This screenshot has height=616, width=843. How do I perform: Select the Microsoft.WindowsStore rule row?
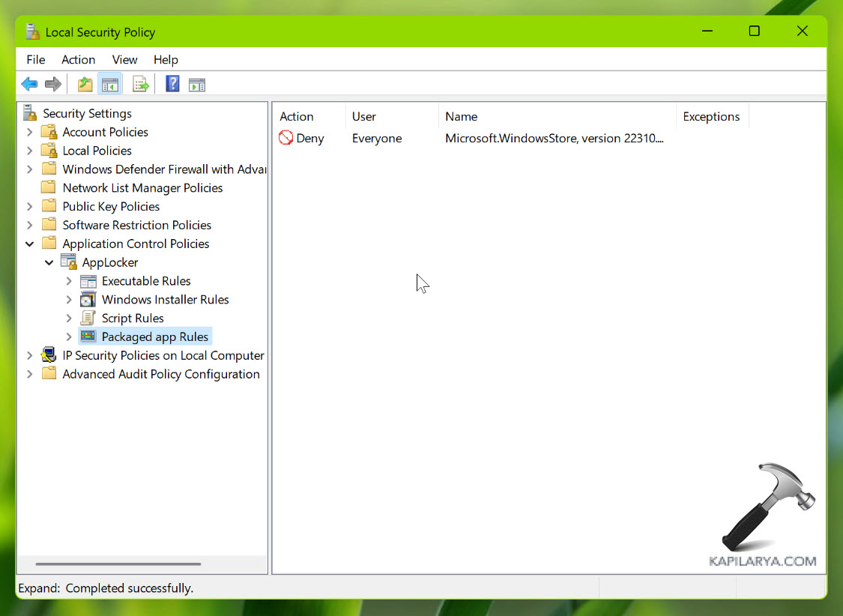click(554, 138)
